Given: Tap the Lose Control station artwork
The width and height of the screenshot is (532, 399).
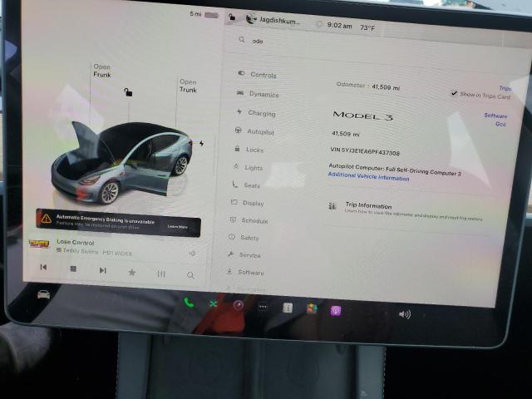Looking at the screenshot, I should 39,244.
